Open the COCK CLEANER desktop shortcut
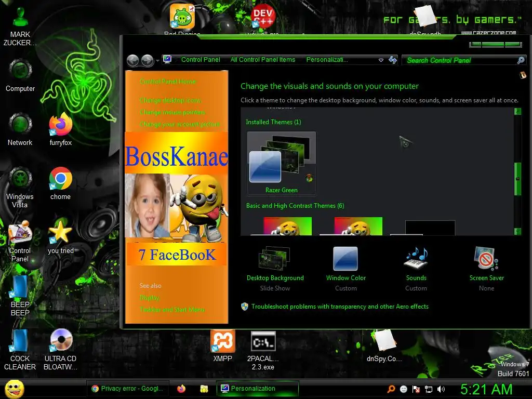The width and height of the screenshot is (532, 399). (x=20, y=350)
